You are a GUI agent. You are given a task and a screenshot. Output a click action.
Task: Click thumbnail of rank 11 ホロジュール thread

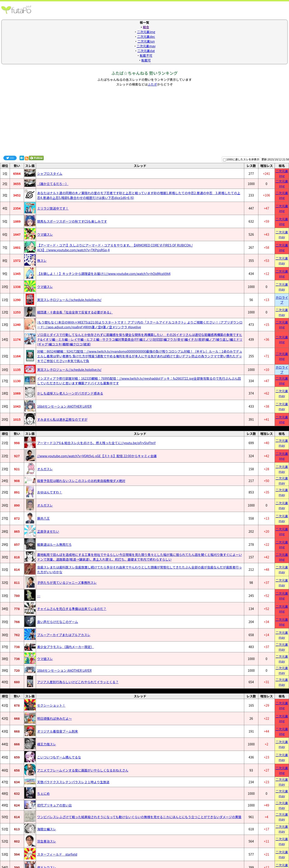pos(30,299)
